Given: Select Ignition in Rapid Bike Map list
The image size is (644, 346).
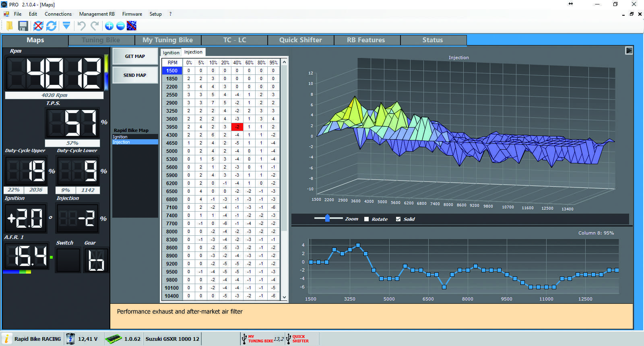Looking at the screenshot, I should (120, 137).
